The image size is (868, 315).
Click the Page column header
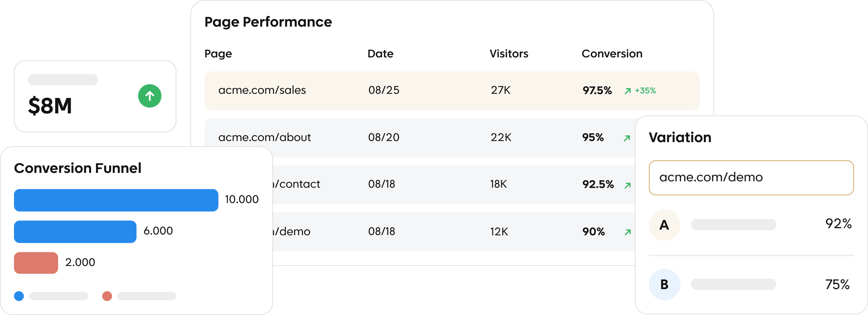pyautogui.click(x=218, y=54)
